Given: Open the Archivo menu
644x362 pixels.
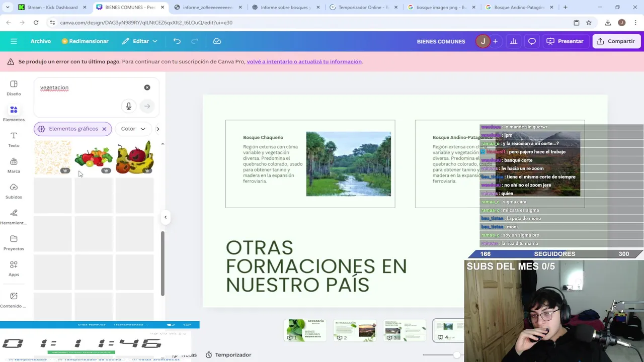Looking at the screenshot, I should click(41, 41).
